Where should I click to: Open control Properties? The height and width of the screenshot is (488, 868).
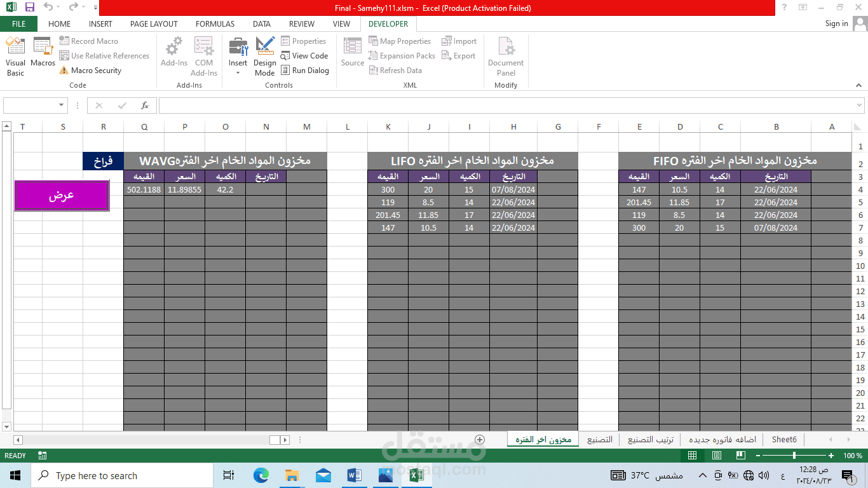(x=304, y=41)
